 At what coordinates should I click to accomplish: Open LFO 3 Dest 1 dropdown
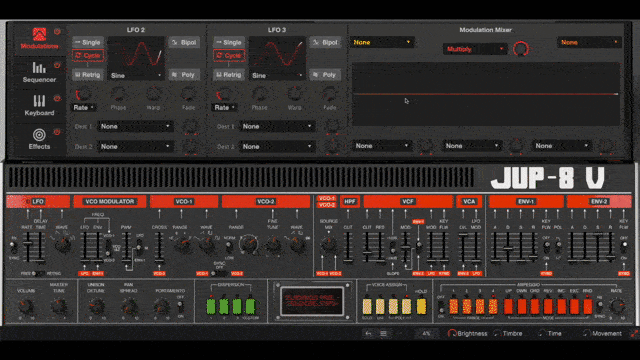(x=277, y=127)
